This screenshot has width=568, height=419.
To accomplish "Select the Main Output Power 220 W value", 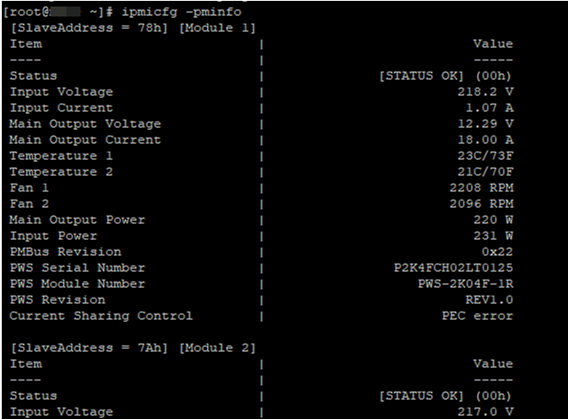I will point(493,219).
